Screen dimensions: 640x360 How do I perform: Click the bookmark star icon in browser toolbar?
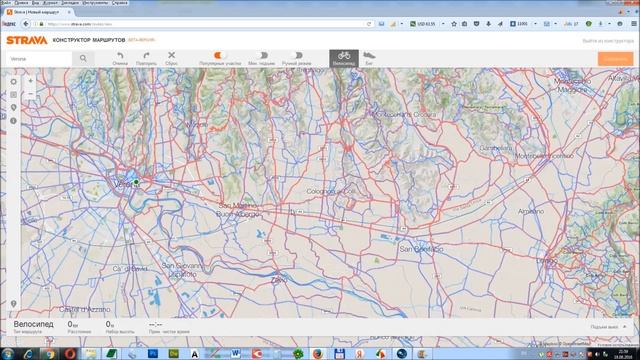454,24
